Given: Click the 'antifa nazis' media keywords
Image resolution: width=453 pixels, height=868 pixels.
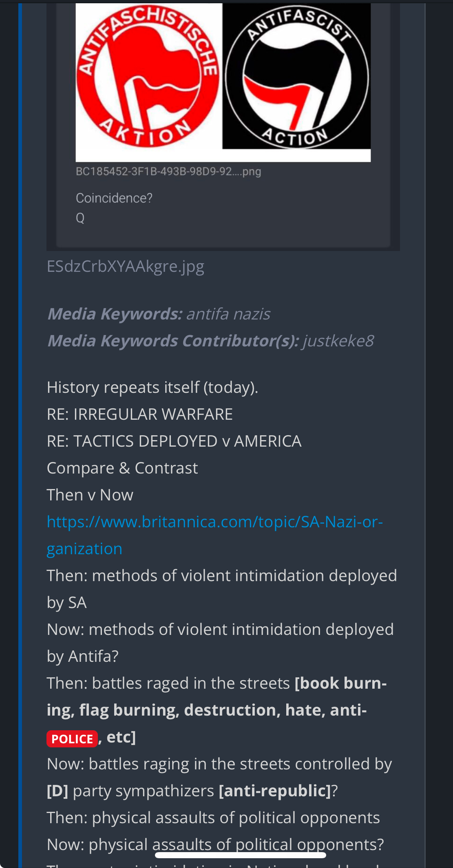Looking at the screenshot, I should point(228,314).
